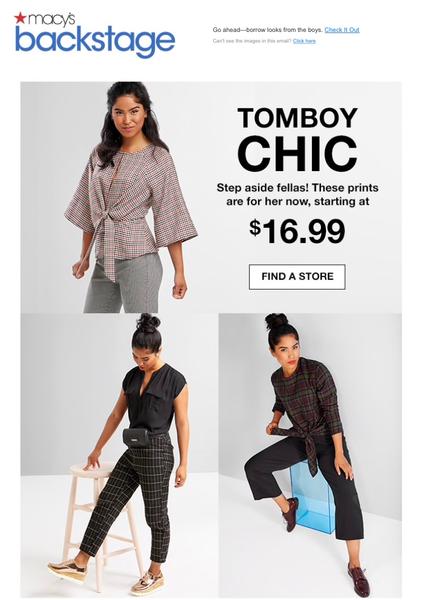The height and width of the screenshot is (600, 421).
Task: Select the TOMBOY CHIC headline
Action: tap(297, 139)
